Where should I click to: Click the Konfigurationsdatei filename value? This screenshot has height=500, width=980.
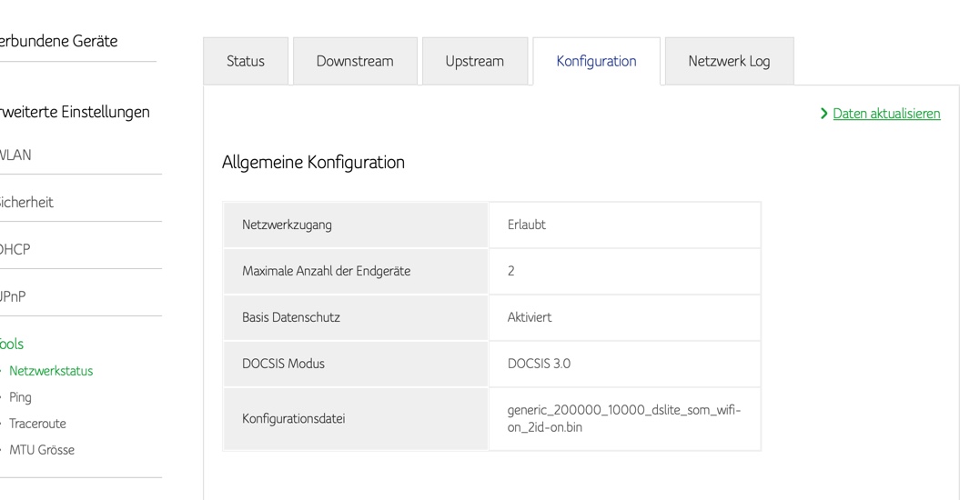[624, 418]
